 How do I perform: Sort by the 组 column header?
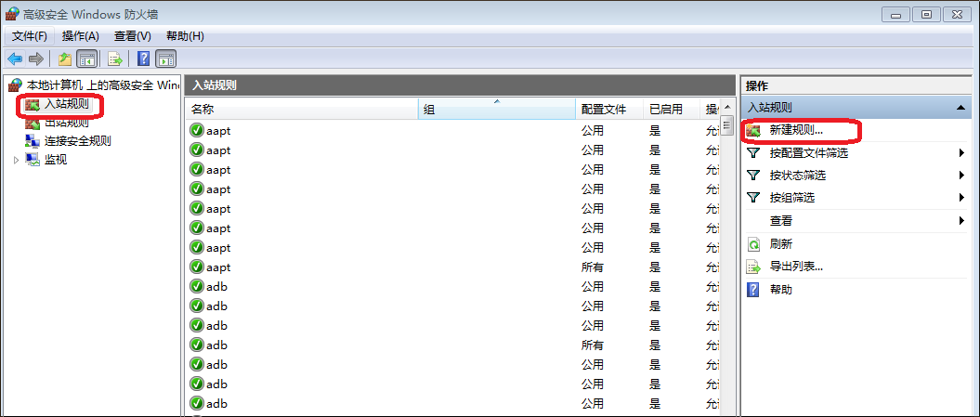(x=496, y=110)
